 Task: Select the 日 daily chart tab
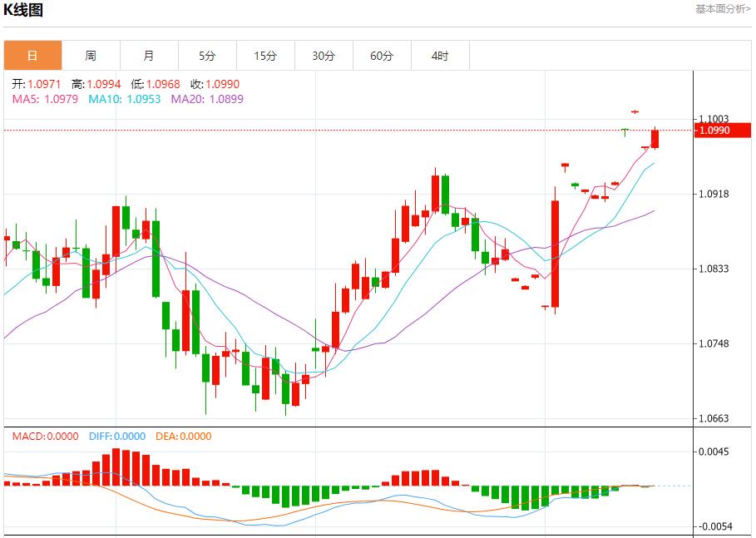(32, 56)
